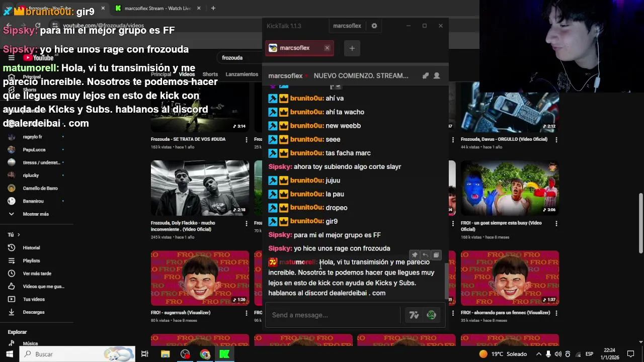
Task: Open YouTube Lanzamientos channel tab
Action: [x=242, y=74]
